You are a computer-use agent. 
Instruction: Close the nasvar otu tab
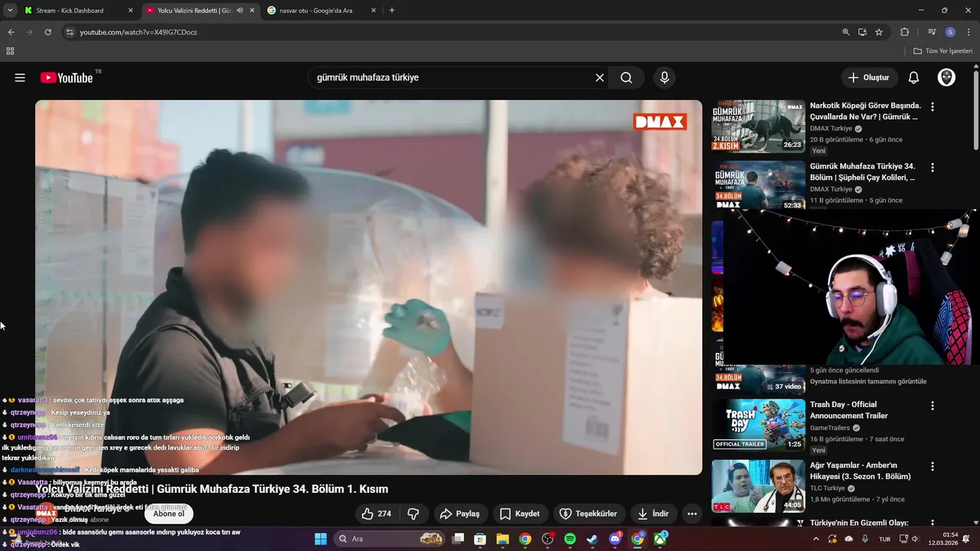coord(374,11)
